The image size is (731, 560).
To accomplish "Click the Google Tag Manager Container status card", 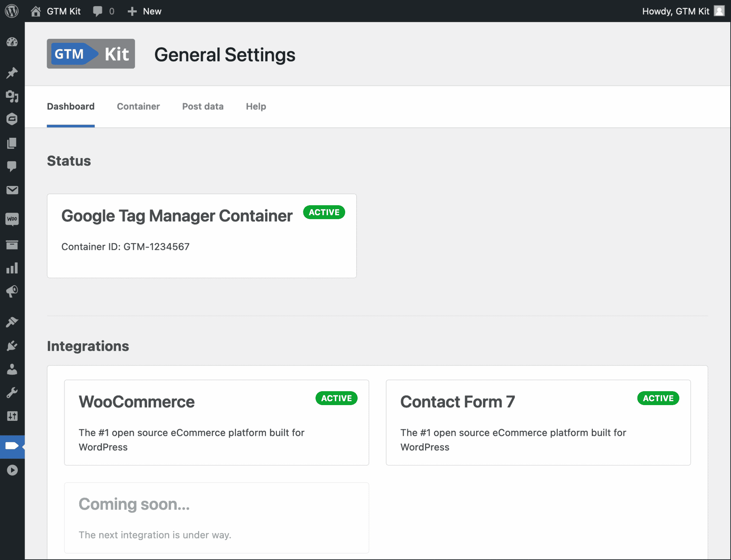I will (x=202, y=236).
